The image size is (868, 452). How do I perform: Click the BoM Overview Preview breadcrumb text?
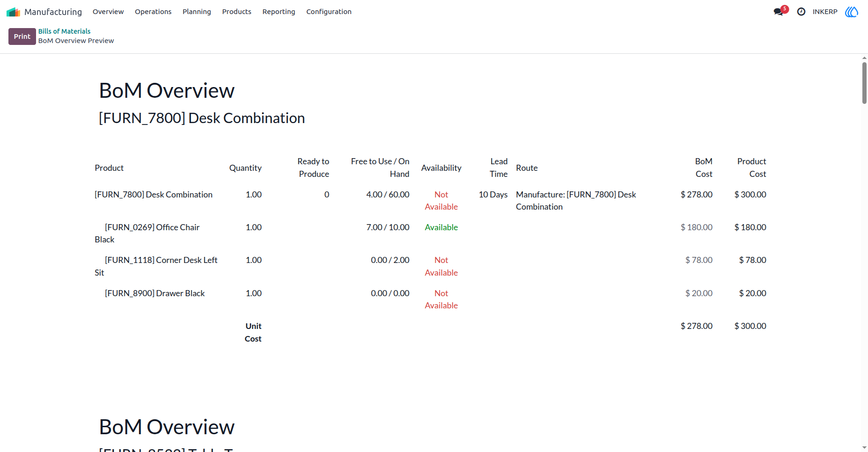76,41
